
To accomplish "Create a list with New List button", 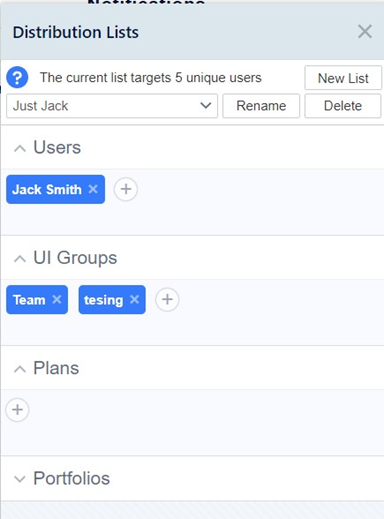I will coord(343,78).
